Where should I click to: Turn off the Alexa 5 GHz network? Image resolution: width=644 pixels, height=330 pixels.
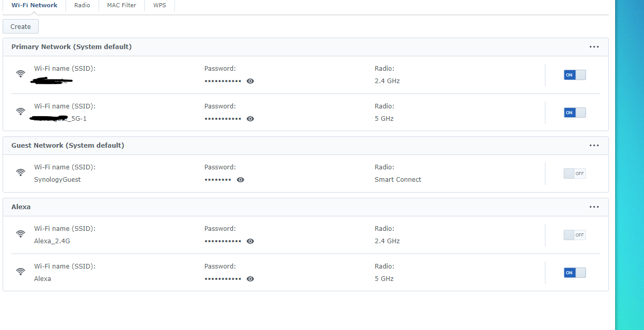[574, 272]
